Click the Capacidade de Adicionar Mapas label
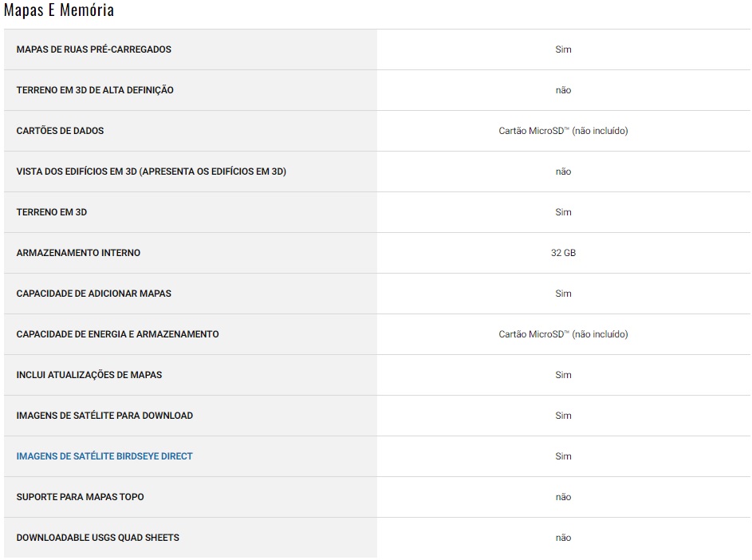The height and width of the screenshot is (560, 752). [x=93, y=294]
